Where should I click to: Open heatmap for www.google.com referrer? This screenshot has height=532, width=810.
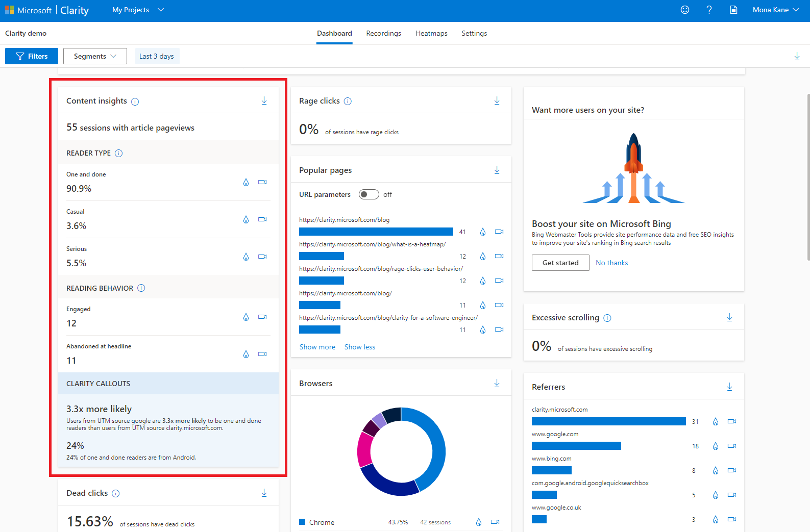pos(716,446)
